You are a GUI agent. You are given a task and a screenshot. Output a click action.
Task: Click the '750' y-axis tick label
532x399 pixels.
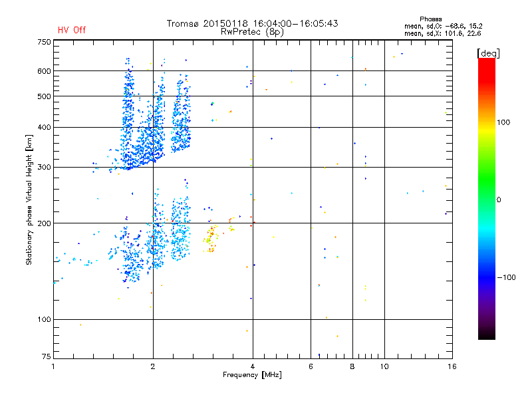(x=44, y=42)
